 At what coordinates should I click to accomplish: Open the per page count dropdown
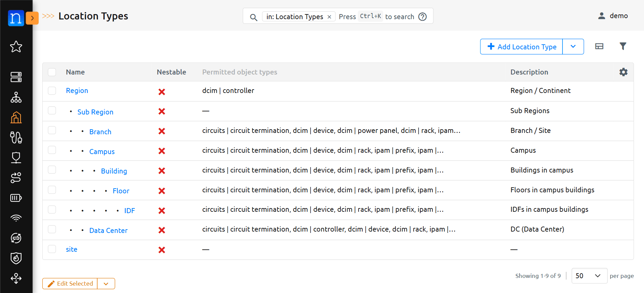pos(589,276)
